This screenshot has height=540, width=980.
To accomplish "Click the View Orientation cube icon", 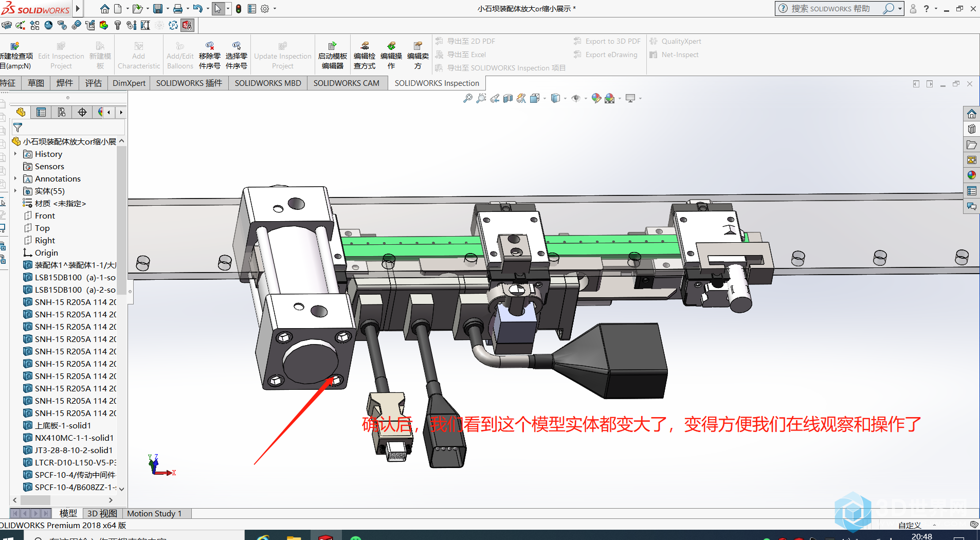I will tap(535, 98).
